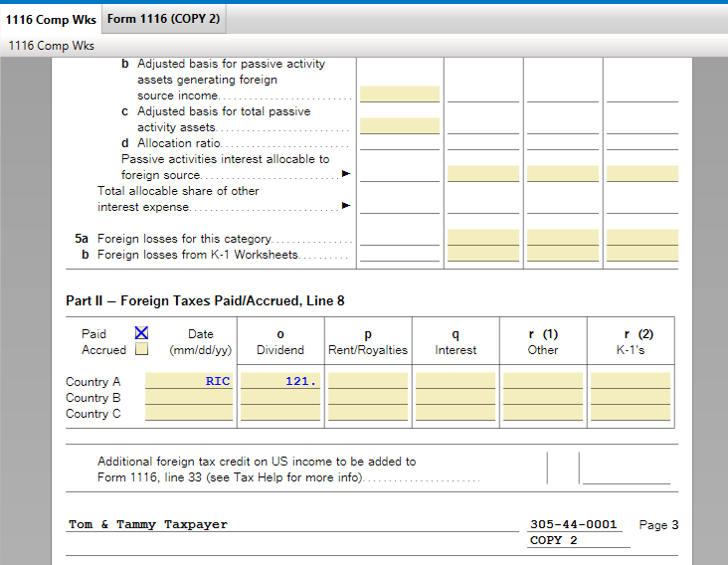Click the COPY 2 field under the SSN
This screenshot has height=565, width=728.
(x=579, y=540)
